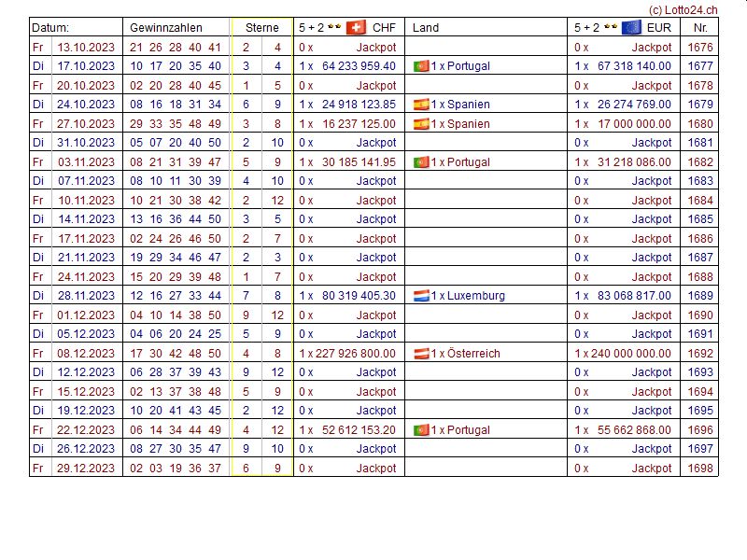Open the Lotto24.ch copyright link
Image resolution: width=747 pixels, height=560 pixels.
pos(683,9)
